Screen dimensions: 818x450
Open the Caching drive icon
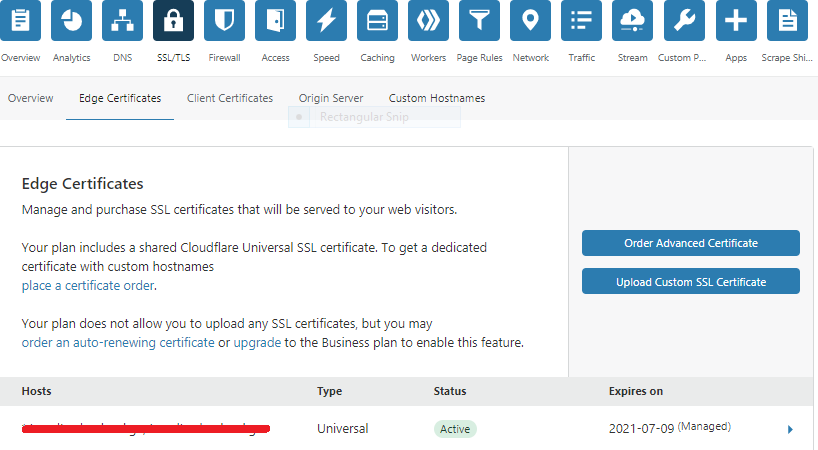point(377,20)
